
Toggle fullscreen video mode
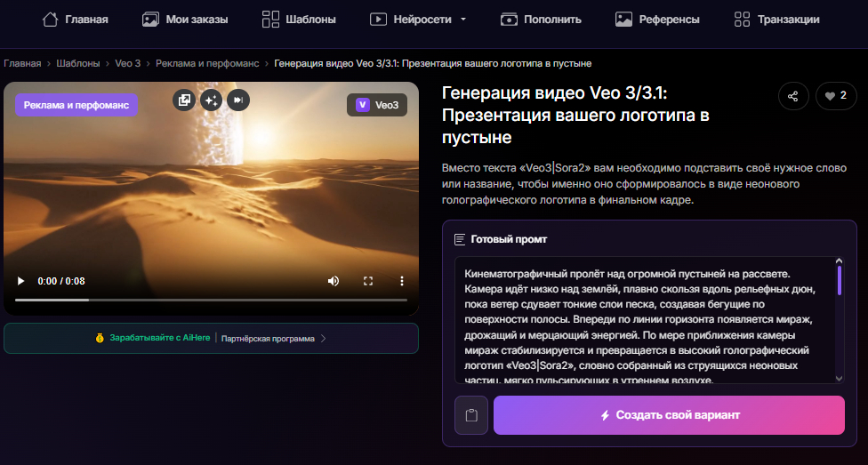[x=368, y=281]
